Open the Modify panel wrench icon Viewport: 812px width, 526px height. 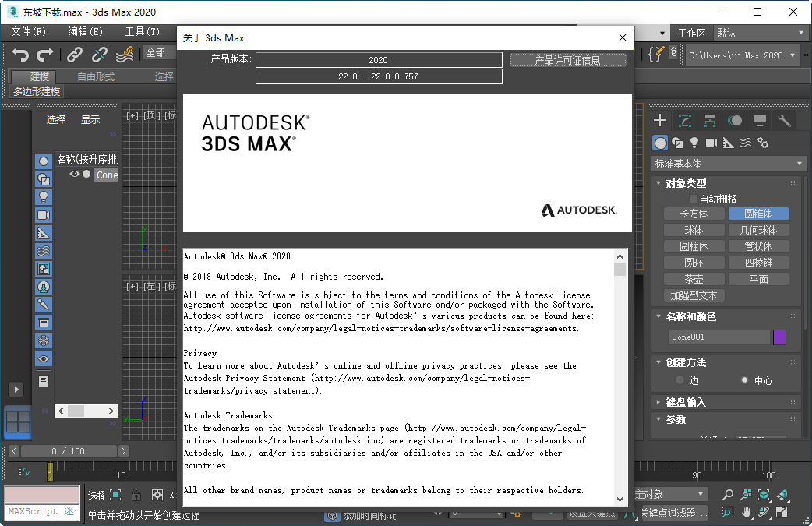(x=784, y=121)
